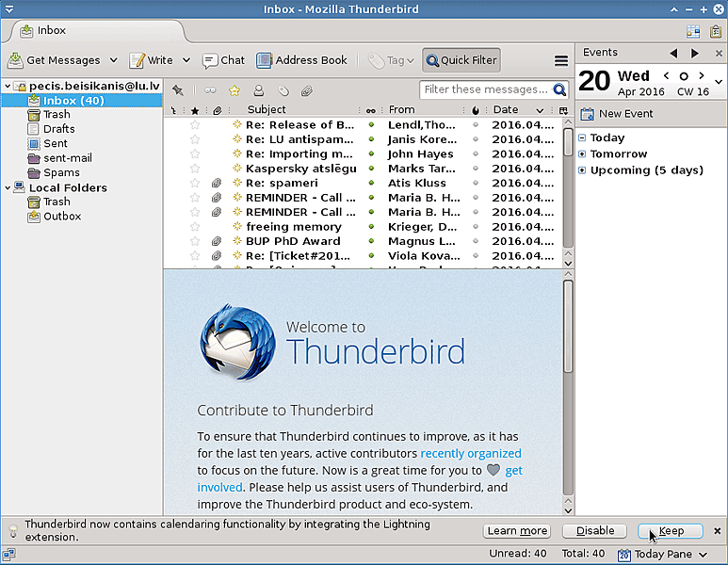Filter to show only starred messages
The image size is (728, 565).
235,90
